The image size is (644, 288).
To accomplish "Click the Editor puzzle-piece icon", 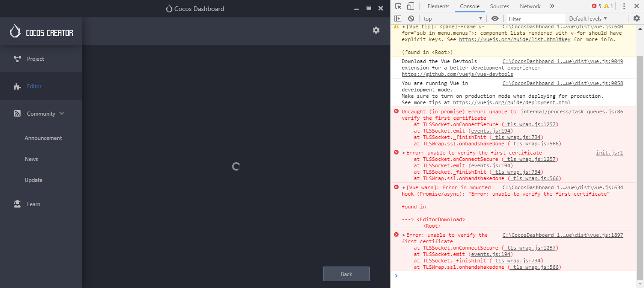I will pos(17,86).
